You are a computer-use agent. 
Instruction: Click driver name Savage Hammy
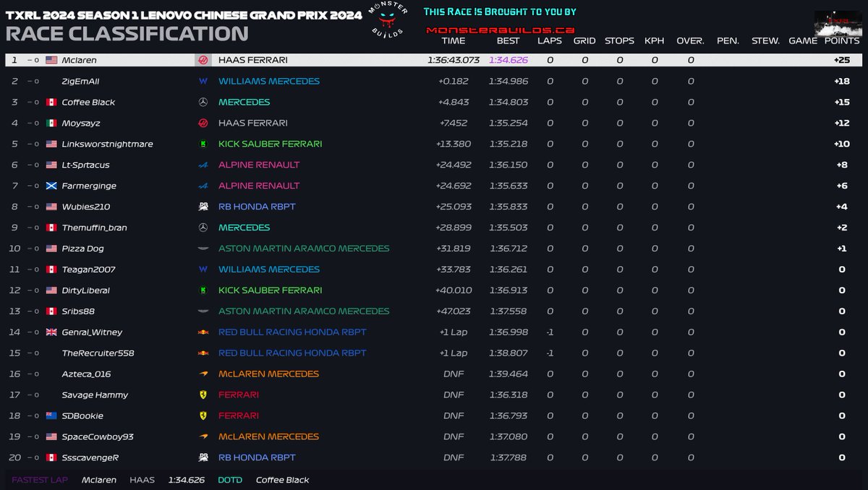pos(95,395)
